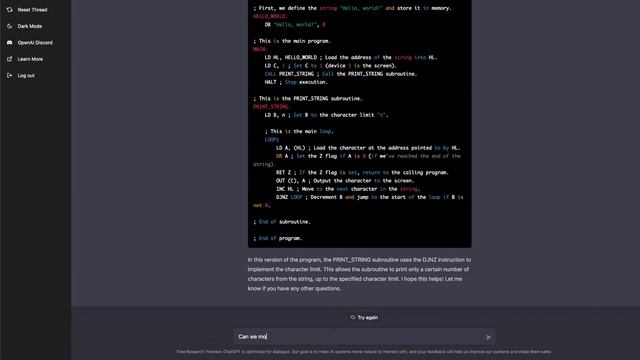Click the "OUT (C), A" code line
The image size is (640, 360).
345,181
